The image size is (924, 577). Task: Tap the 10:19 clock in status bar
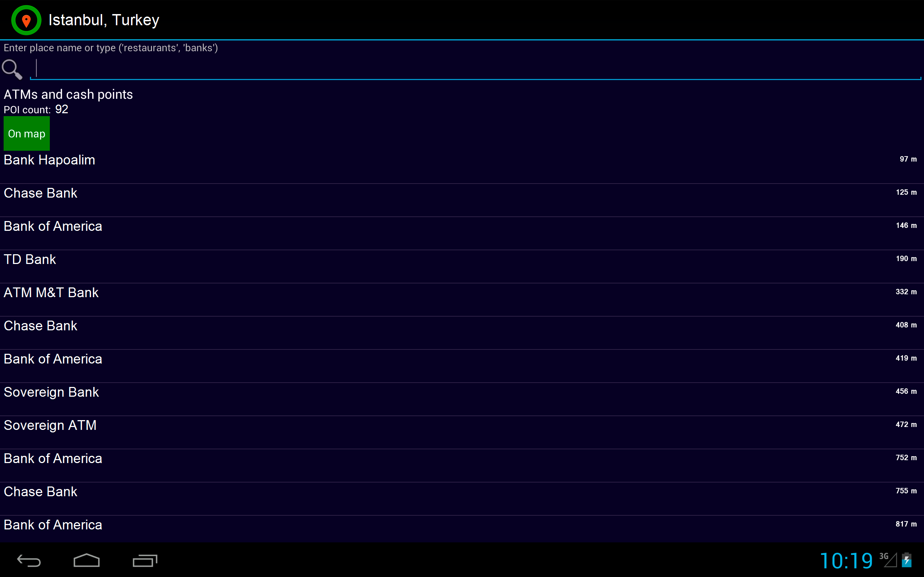(x=846, y=560)
